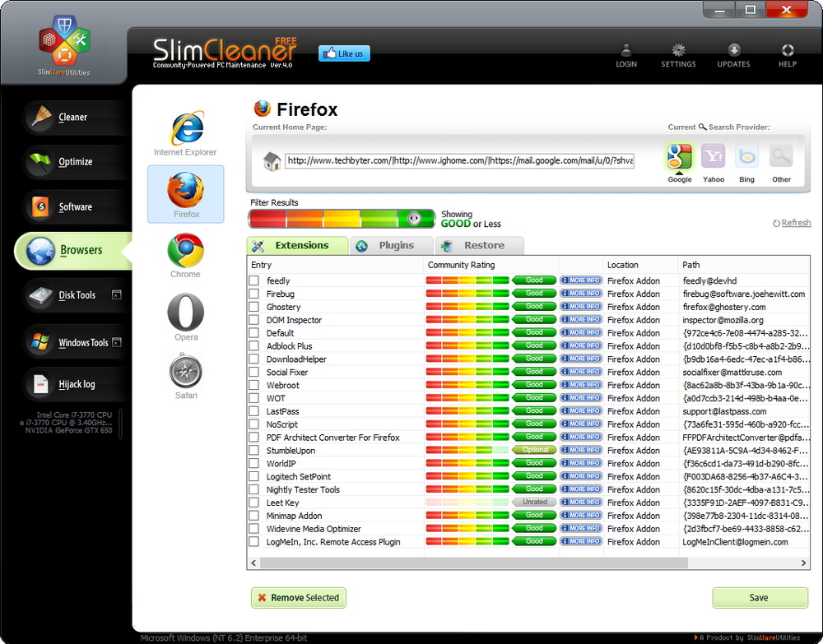Click More Info for Leet Key

click(580, 502)
